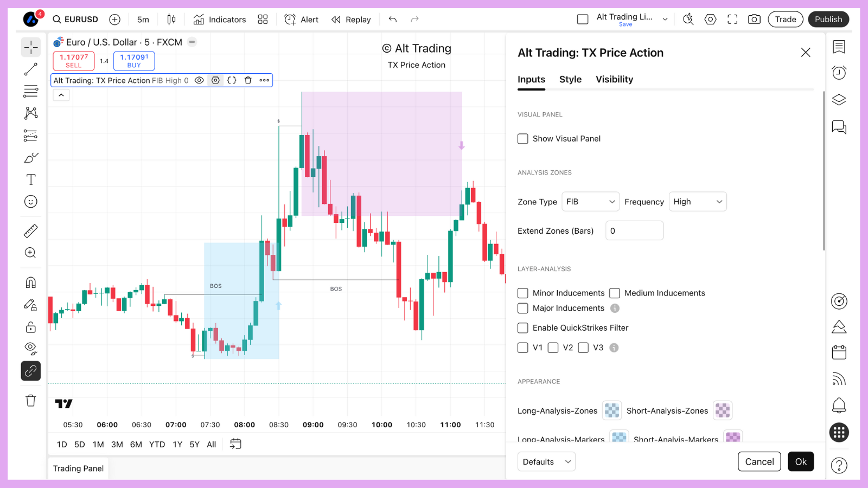Image resolution: width=868 pixels, height=488 pixels.
Task: Confirm settings with the Ok button
Action: (x=801, y=461)
